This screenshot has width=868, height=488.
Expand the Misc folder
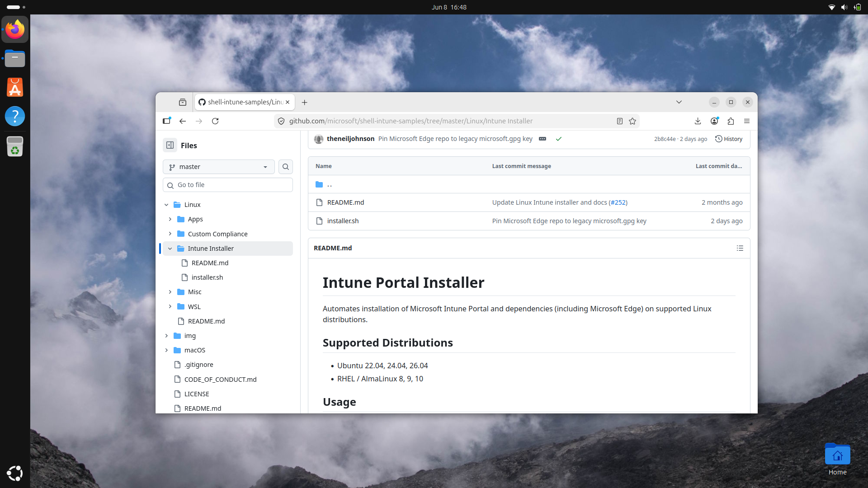[170, 292]
